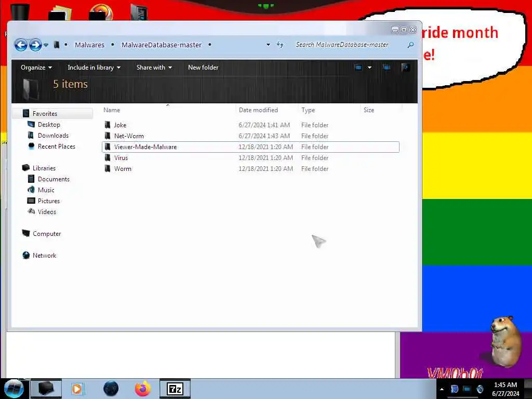Click the Computer icon in sidebar
Viewport: 532px width, 399px height.
coord(26,233)
